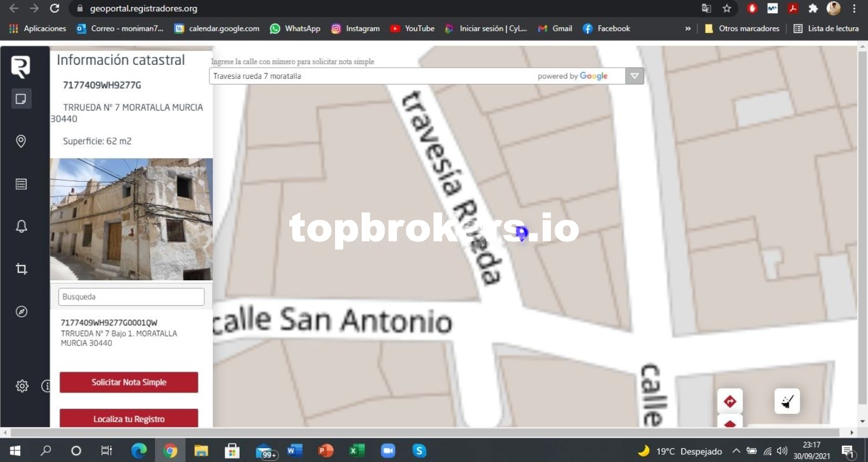Expand the address search dropdown arrow
The image size is (868, 462).
click(x=635, y=76)
